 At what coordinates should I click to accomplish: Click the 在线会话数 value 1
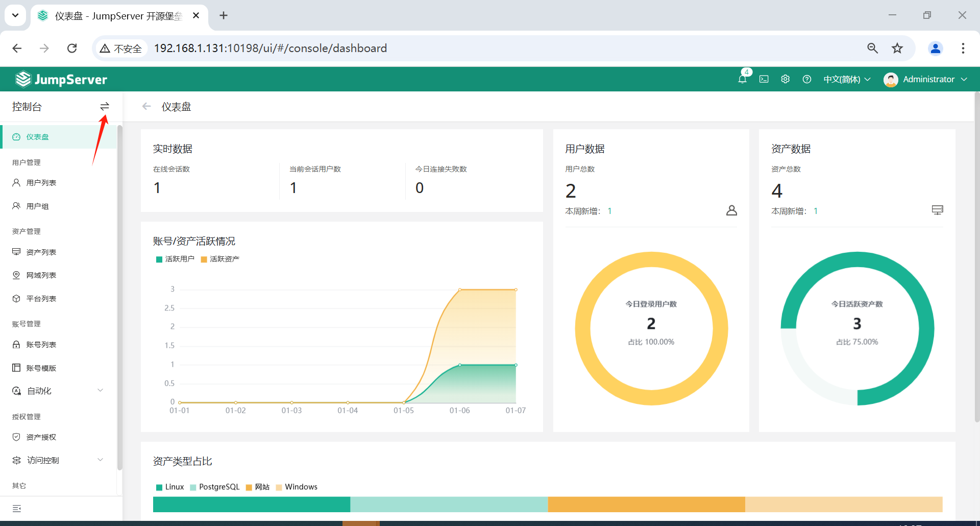[157, 188]
